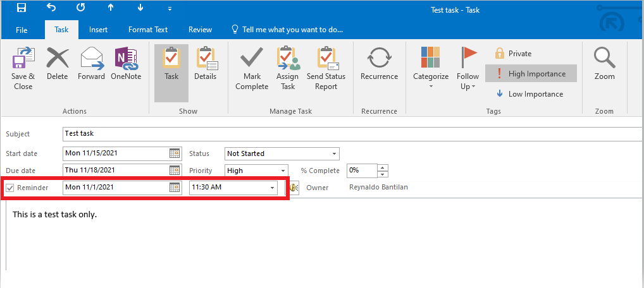Viewport: 644px width, 288px height.
Task: Click Save & Close
Action: 23,68
